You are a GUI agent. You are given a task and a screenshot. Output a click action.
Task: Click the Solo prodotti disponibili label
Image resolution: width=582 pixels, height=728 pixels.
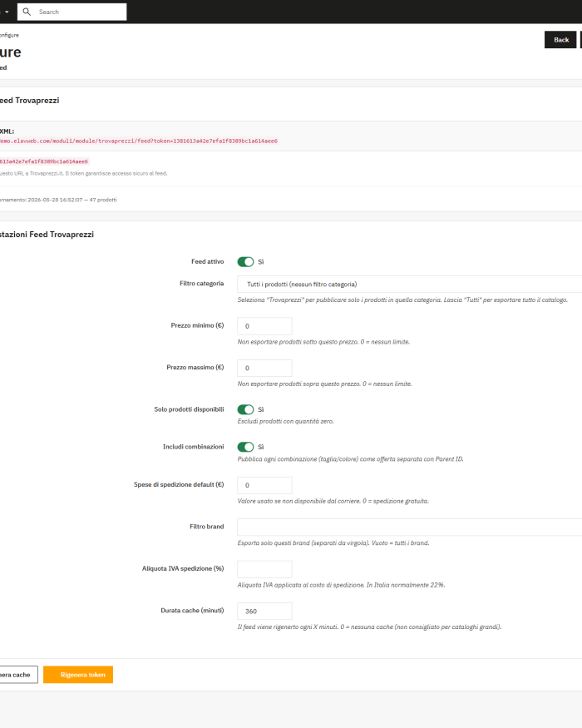pyautogui.click(x=189, y=409)
